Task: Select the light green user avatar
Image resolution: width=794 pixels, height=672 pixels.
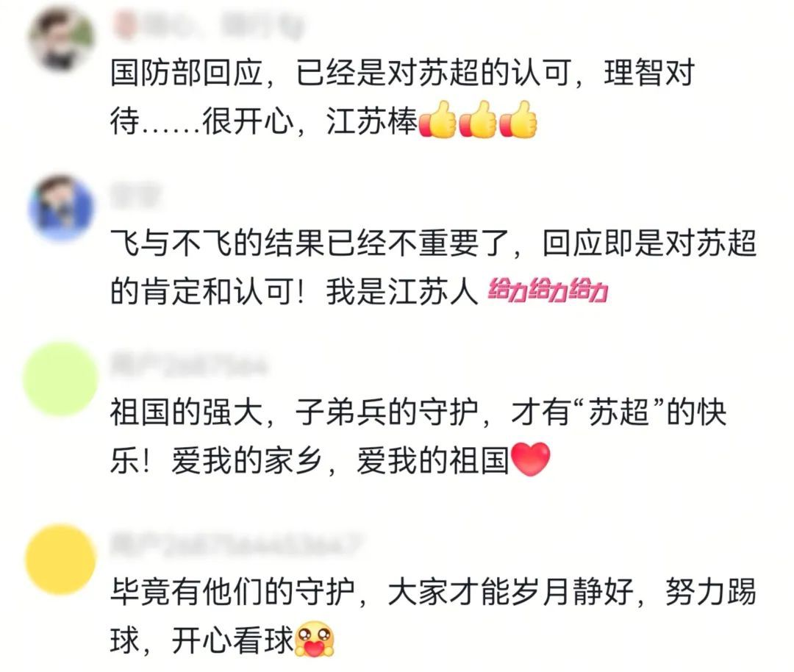Action: (60, 379)
